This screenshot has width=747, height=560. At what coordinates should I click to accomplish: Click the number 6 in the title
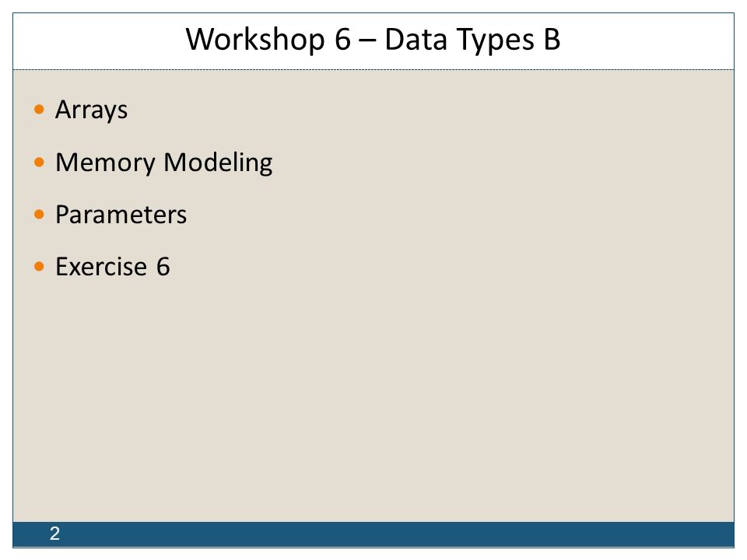pyautogui.click(x=342, y=39)
